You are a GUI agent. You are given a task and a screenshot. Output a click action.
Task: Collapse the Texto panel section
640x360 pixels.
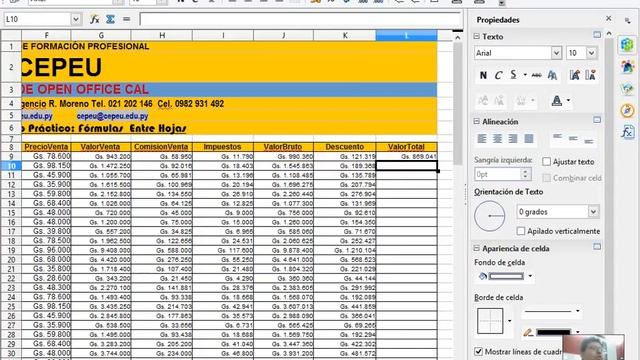[x=476, y=36]
